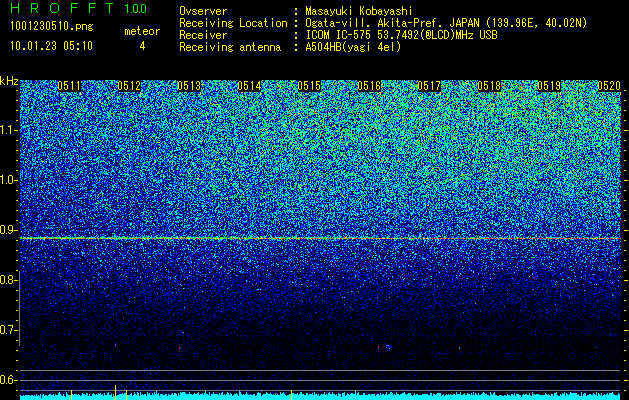Click the meteor count value 4

(142, 46)
